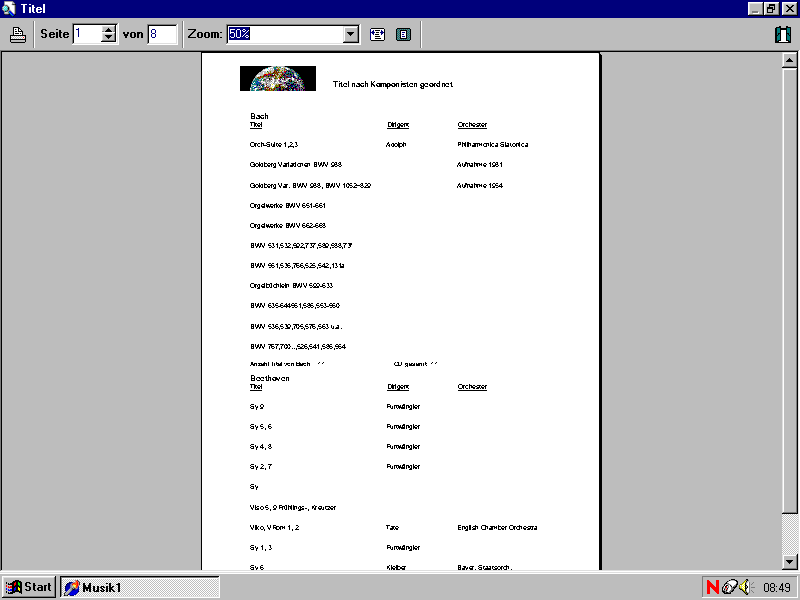The height and width of the screenshot is (600, 800).
Task: Open the volume speaker tray icon
Action: click(x=744, y=587)
